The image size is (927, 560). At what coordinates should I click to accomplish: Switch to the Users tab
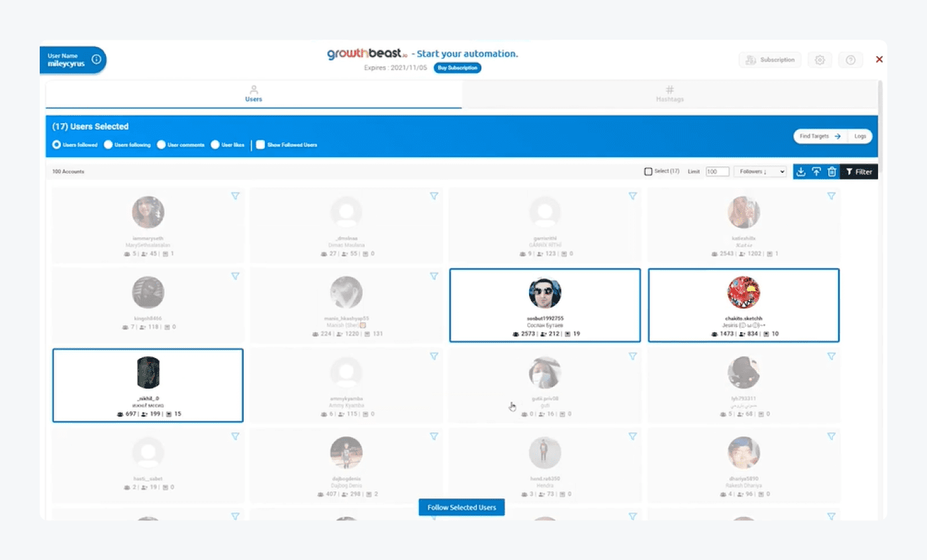tap(254, 93)
